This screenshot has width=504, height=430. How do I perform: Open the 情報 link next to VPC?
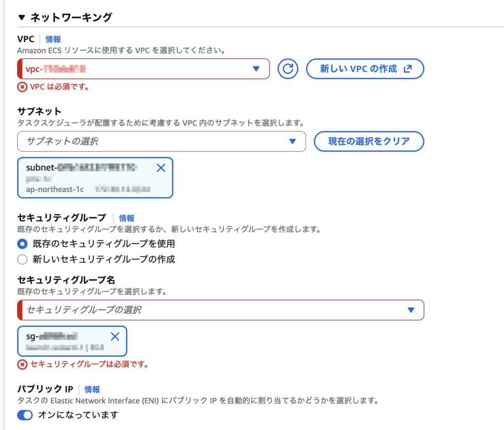coord(53,39)
